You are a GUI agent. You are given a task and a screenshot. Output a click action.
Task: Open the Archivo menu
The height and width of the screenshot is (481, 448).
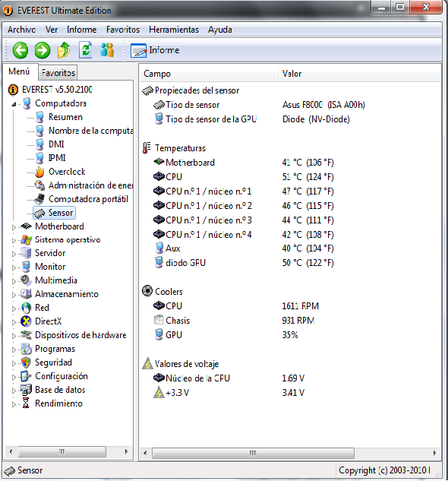[21, 30]
